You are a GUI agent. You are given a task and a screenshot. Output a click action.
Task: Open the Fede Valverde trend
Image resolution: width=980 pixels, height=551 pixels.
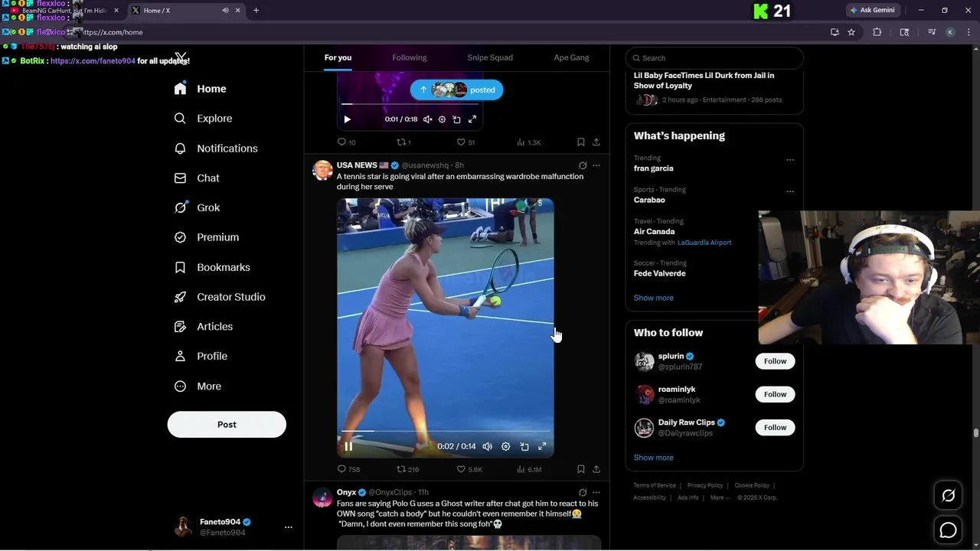pos(659,273)
